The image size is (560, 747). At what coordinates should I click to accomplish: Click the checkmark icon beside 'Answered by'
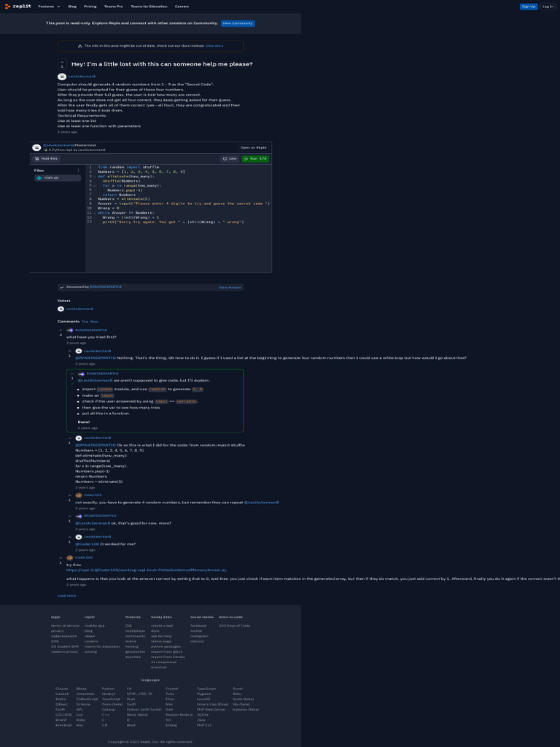(x=62, y=287)
